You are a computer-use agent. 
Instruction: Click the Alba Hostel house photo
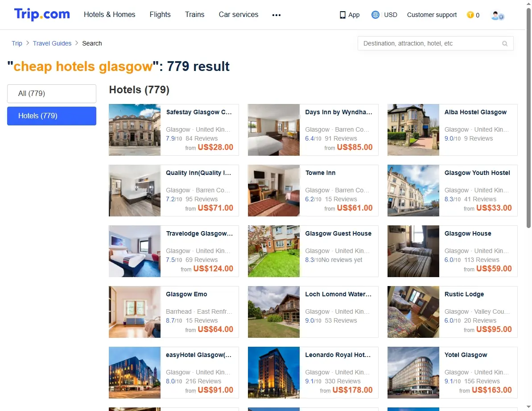(413, 130)
